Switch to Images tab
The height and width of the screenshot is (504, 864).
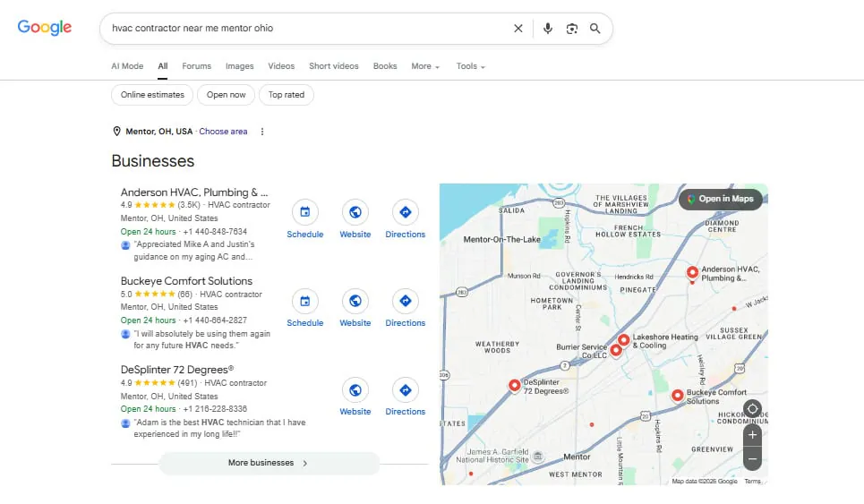240,66
